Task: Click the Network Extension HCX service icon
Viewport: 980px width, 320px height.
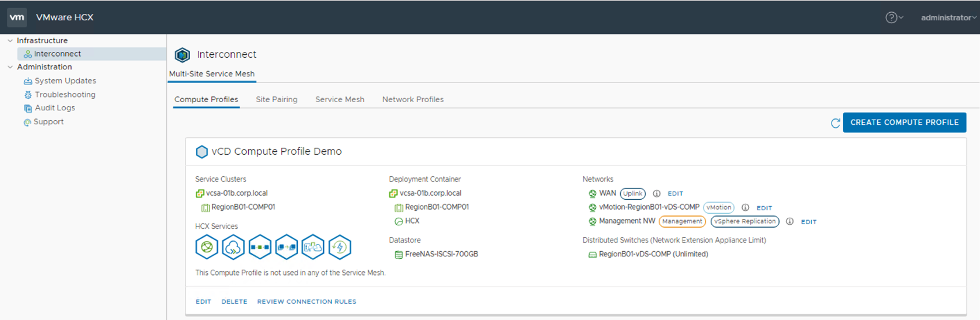Action: tap(260, 247)
